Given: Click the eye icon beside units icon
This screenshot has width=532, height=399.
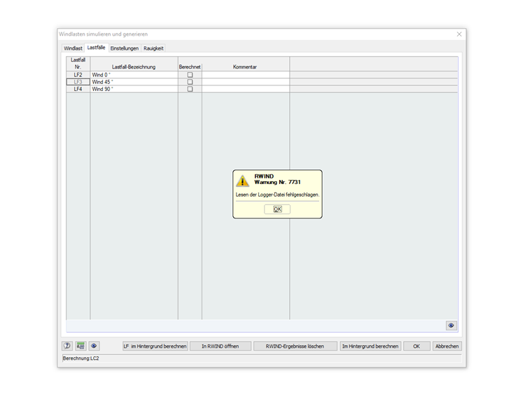Looking at the screenshot, I should (94, 346).
